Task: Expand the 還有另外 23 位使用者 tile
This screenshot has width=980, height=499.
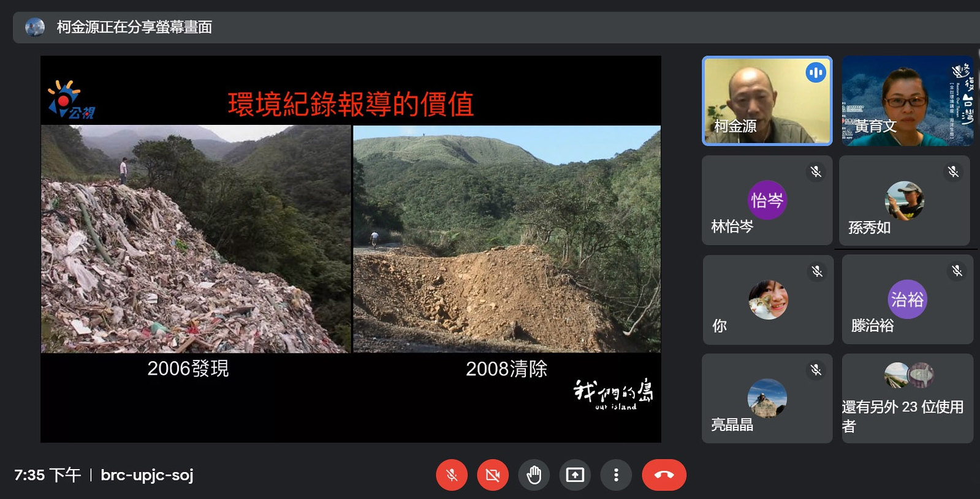Action: (x=907, y=399)
